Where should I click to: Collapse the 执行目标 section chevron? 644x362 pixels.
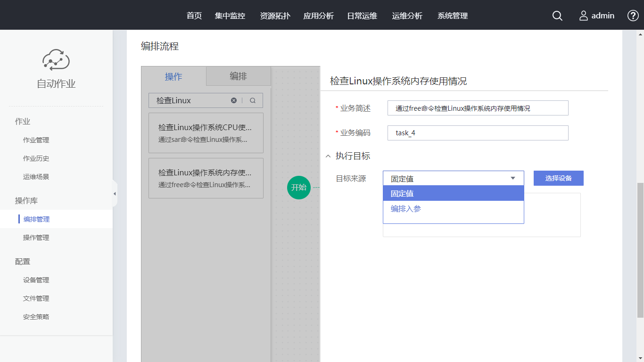click(x=328, y=156)
